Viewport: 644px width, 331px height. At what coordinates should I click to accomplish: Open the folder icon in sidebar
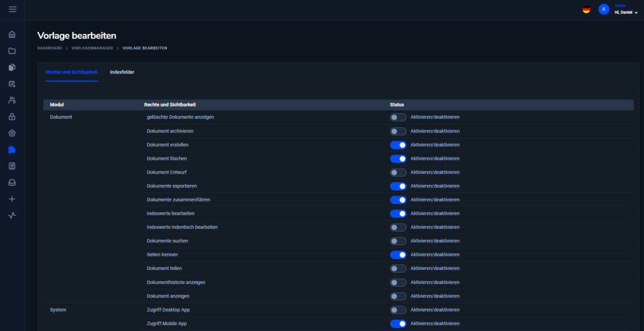click(x=12, y=50)
